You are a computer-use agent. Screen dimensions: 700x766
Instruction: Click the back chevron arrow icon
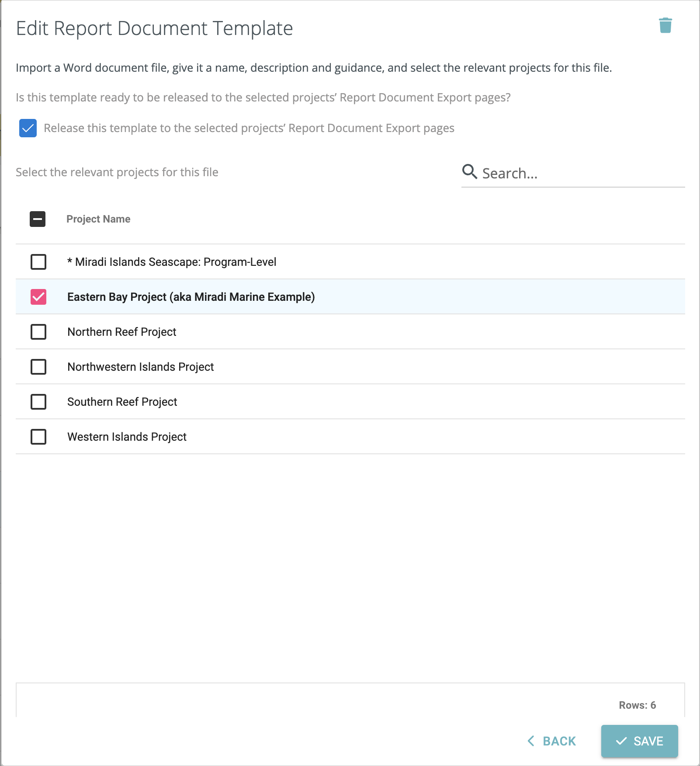tap(531, 741)
